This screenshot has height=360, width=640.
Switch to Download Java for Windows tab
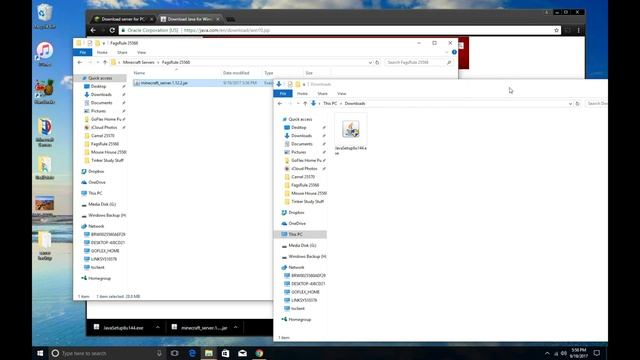pyautogui.click(x=189, y=19)
